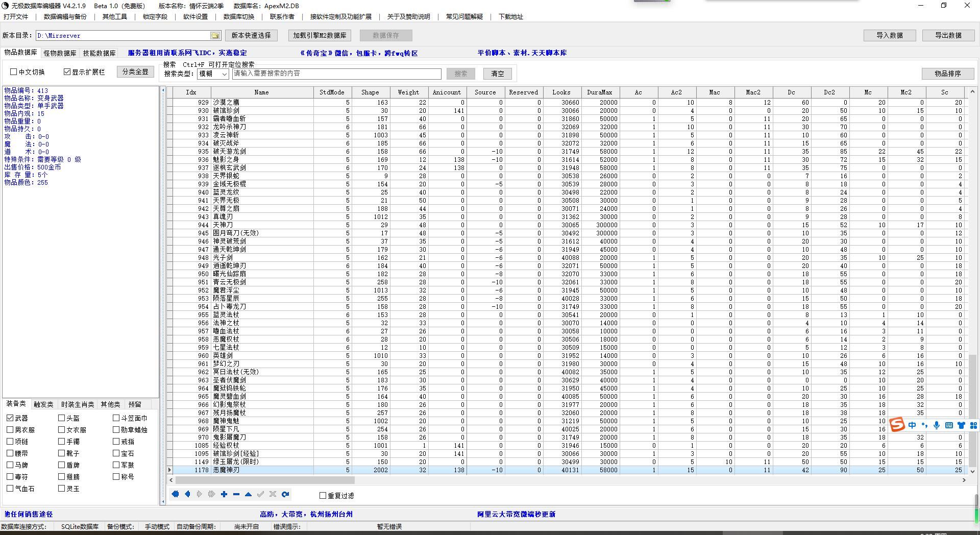Screen dimensions: 980x535
Task: Switch to 技能数据库 tab
Action: point(100,53)
